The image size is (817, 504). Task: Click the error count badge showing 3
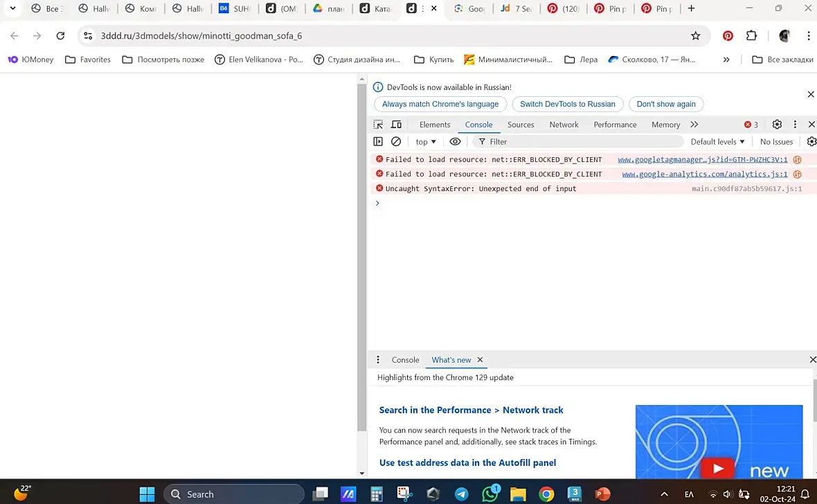tap(751, 125)
